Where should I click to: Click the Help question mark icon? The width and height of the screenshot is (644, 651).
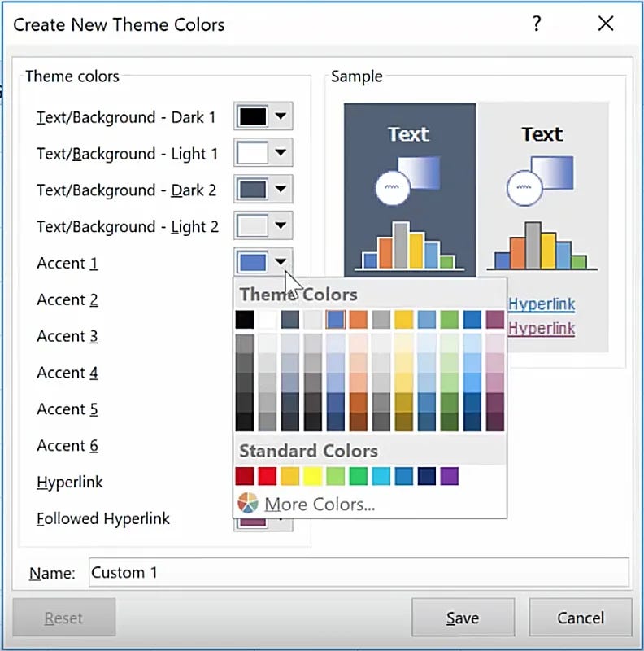[537, 24]
